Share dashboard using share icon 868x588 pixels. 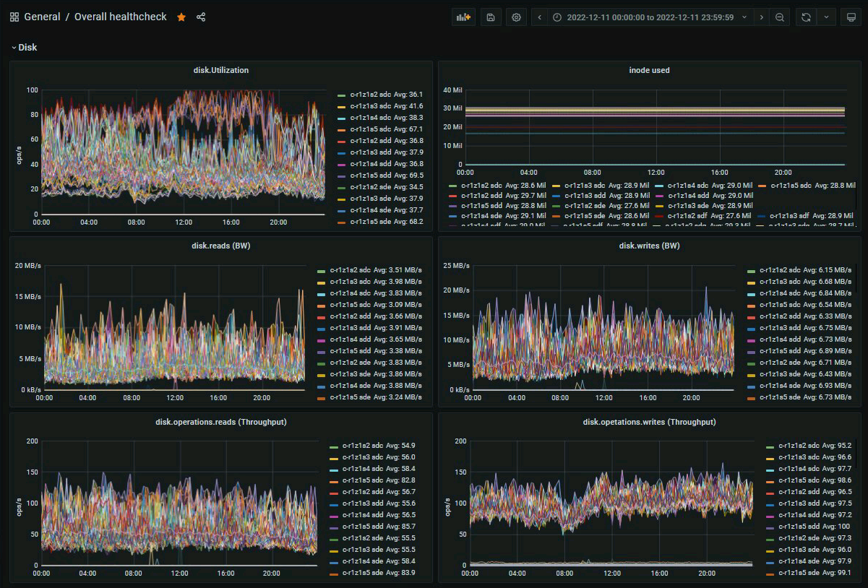pos(201,17)
